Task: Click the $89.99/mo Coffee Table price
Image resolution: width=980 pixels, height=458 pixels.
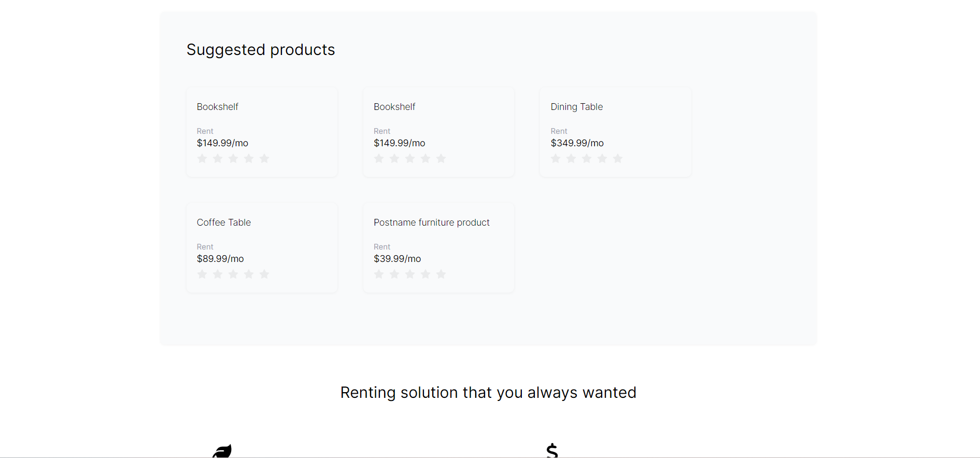Action: pos(220,259)
